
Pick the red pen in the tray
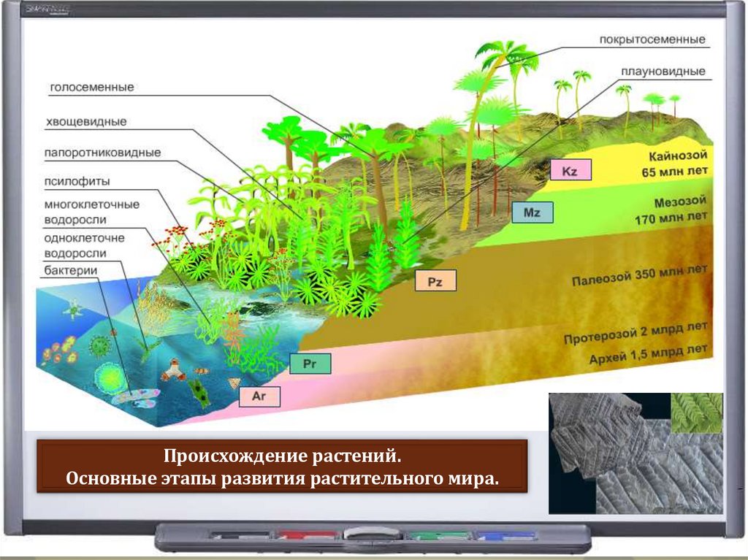click(307, 536)
